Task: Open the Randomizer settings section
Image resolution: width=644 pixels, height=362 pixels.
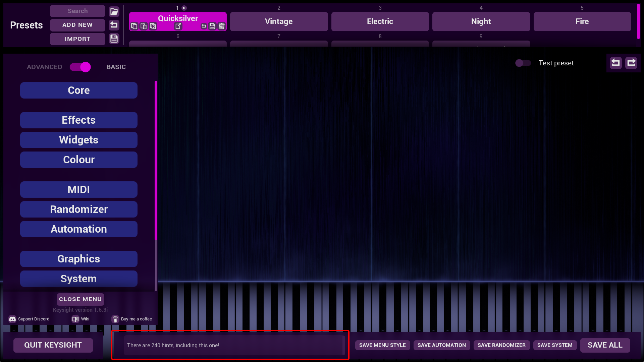Action: click(x=78, y=209)
